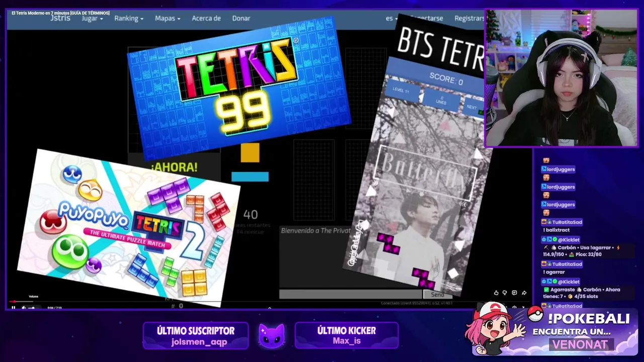Image resolution: width=644 pixels, height=362 pixels.
Task: Open the Mapas dropdown menu
Action: coord(168,18)
